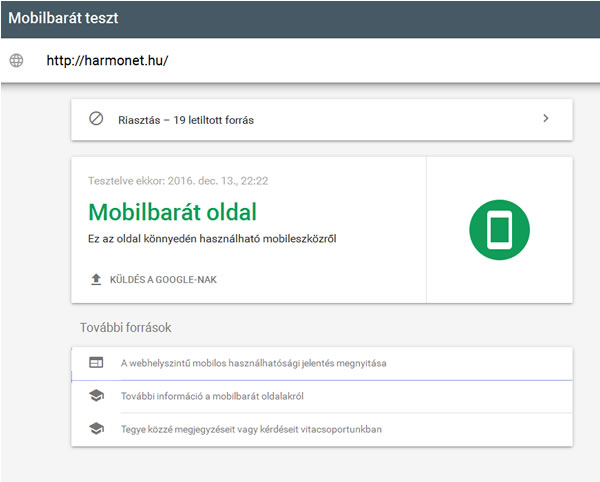Click the graduation cap icon beside További információ
This screenshot has width=600, height=482.
click(96, 396)
